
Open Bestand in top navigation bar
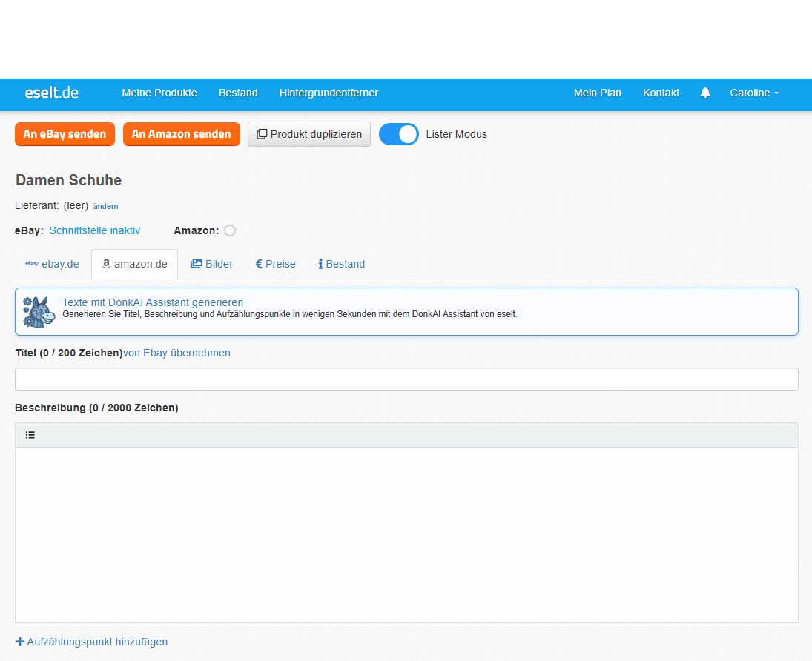[x=238, y=93]
